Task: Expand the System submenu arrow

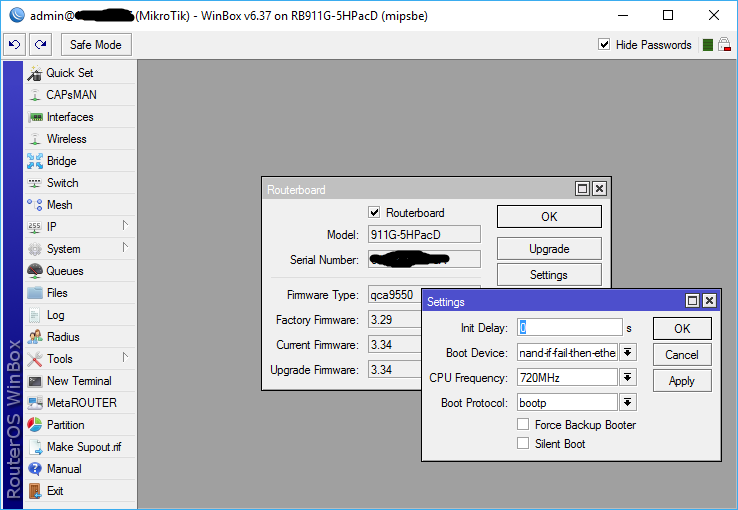Action: pyautogui.click(x=125, y=247)
